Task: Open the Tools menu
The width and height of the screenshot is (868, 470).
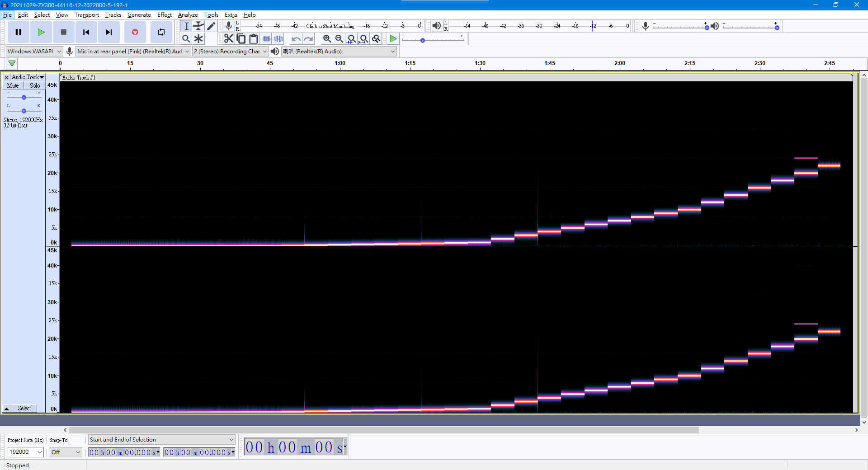Action: click(211, 15)
